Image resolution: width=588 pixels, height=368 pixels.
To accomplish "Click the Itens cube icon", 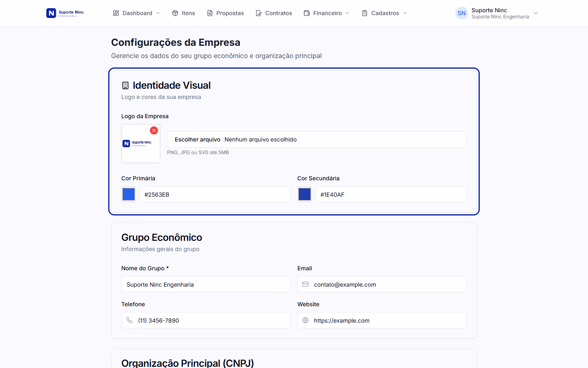I will tap(175, 13).
